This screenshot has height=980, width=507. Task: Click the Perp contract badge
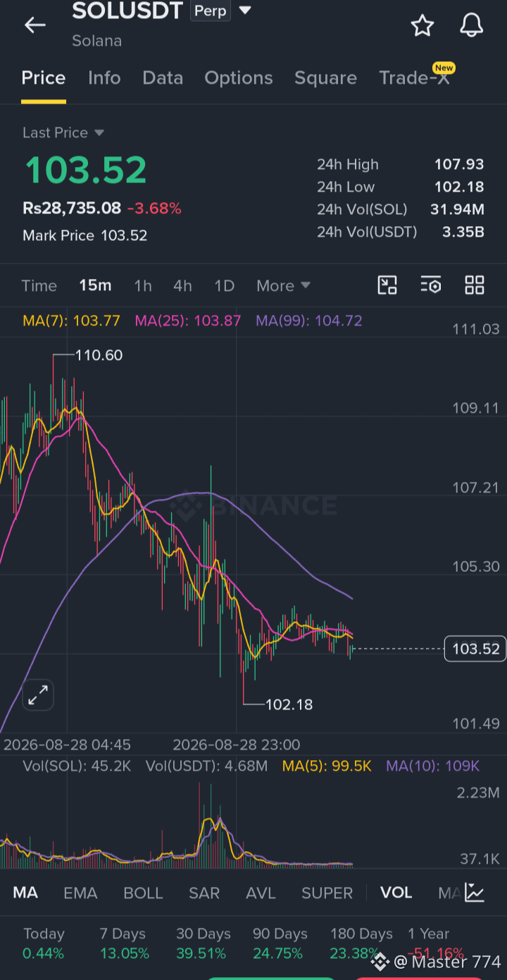pos(211,11)
